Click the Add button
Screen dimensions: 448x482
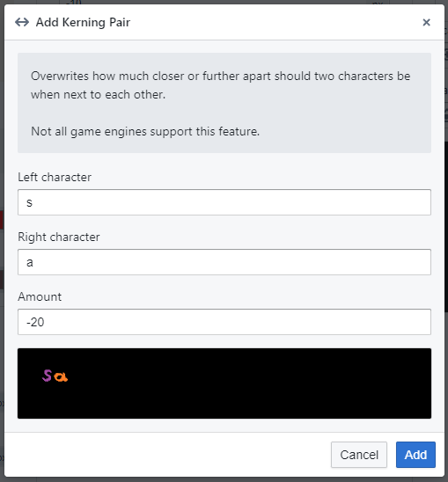coord(415,455)
